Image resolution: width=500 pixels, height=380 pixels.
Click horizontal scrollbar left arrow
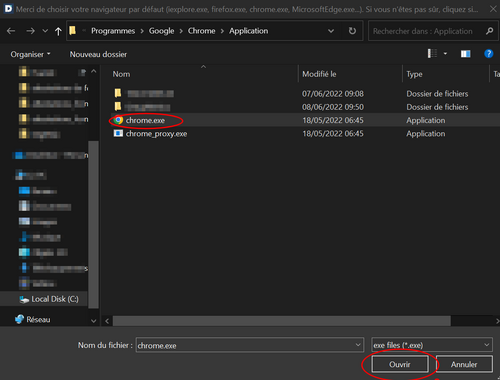click(x=107, y=321)
